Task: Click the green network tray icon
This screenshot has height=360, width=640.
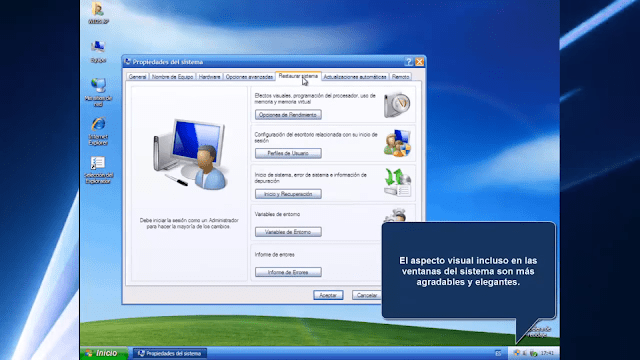Action: coord(533,353)
